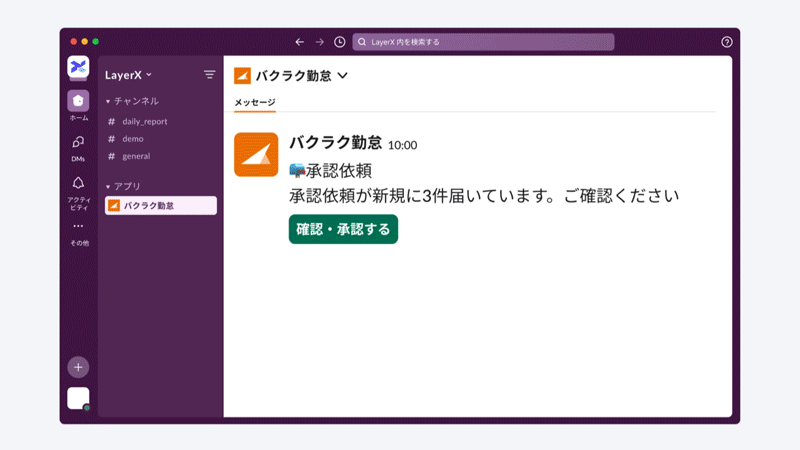This screenshot has height=450, width=800.
Task: Click the history clock icon
Action: (x=339, y=42)
